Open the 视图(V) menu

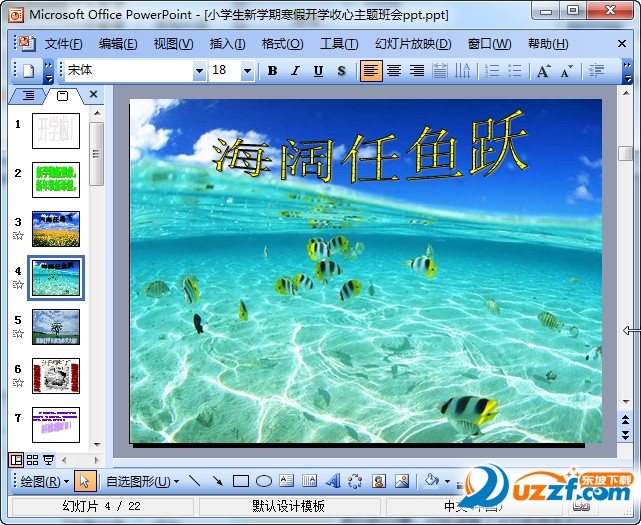tap(173, 44)
